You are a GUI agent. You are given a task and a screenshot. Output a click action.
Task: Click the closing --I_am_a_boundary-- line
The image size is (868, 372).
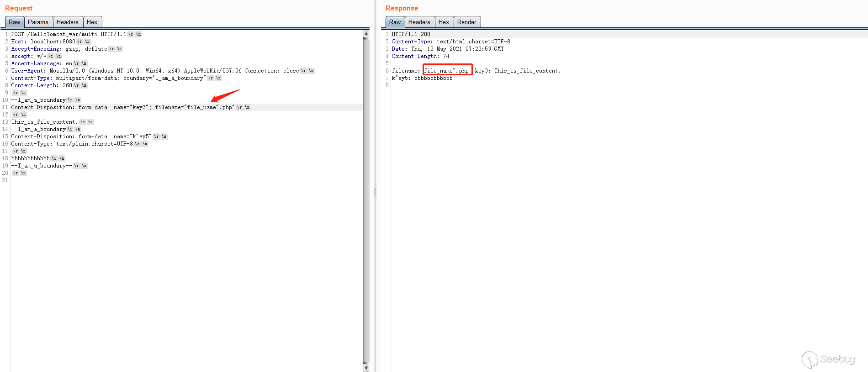pos(49,166)
